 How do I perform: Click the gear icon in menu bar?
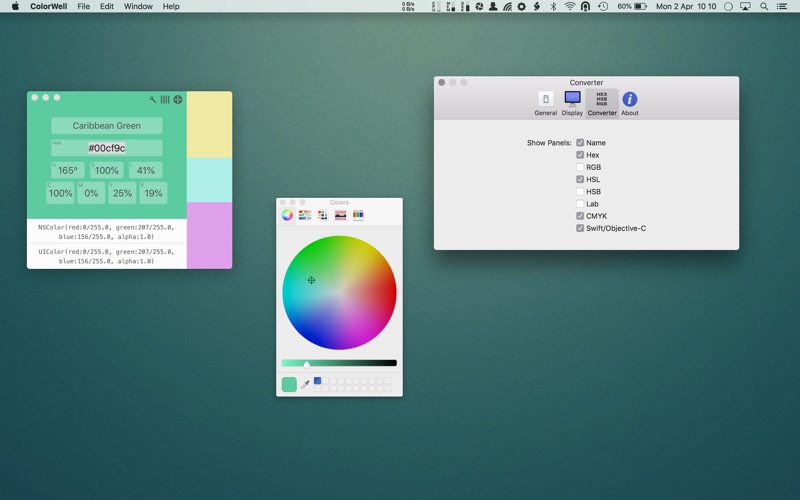click(521, 6)
